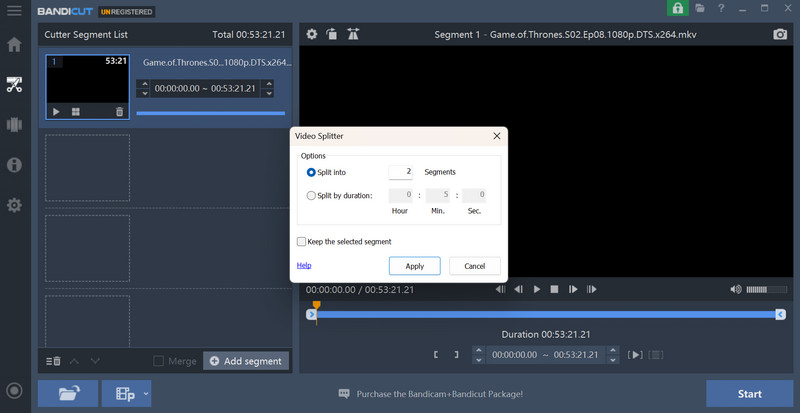Click the Bandicam record icon in sidebar
Screen dimensions: 800x413
pyautogui.click(x=14, y=391)
